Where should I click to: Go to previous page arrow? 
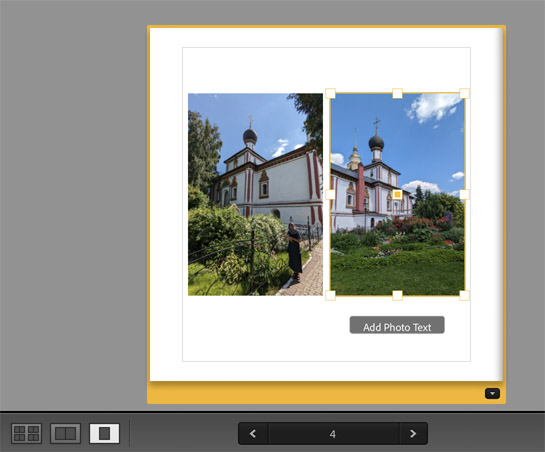[x=253, y=434]
